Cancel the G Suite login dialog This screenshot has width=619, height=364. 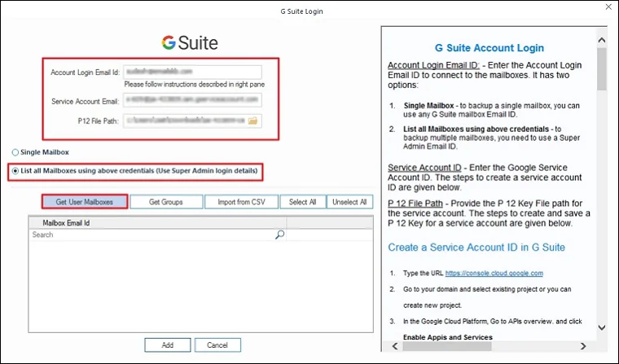pyautogui.click(x=217, y=345)
